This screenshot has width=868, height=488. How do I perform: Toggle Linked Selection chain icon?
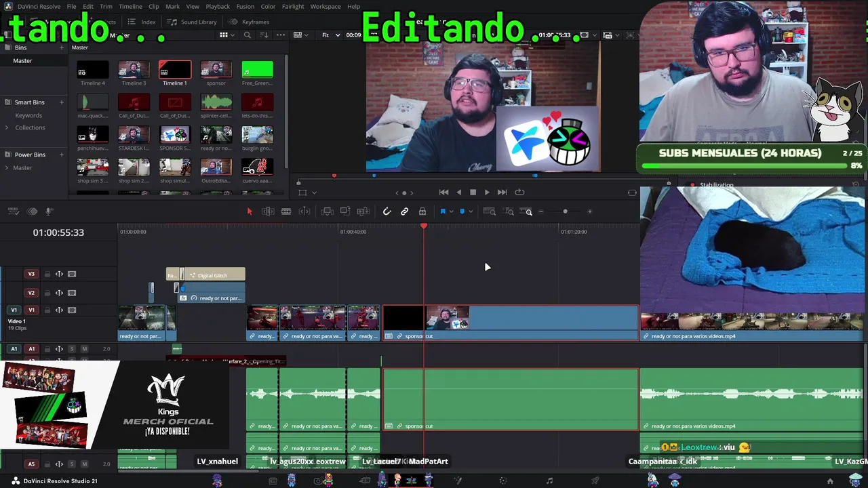405,211
